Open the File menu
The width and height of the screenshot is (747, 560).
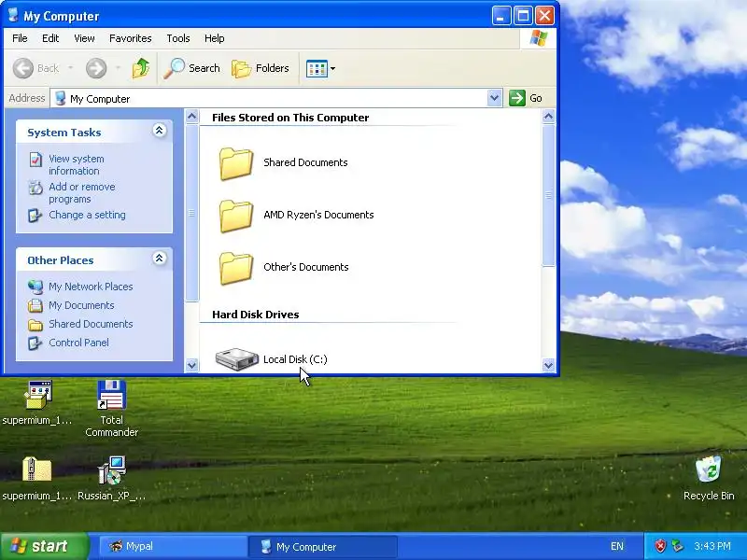pyautogui.click(x=20, y=38)
